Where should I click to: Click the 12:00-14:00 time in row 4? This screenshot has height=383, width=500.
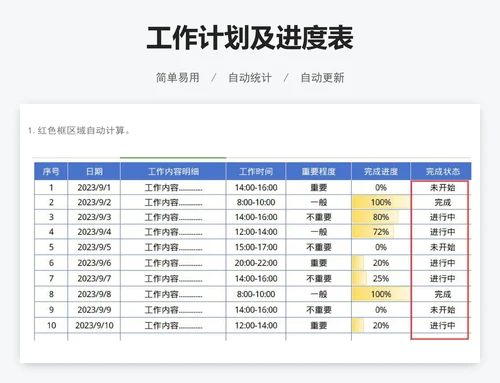(256, 232)
